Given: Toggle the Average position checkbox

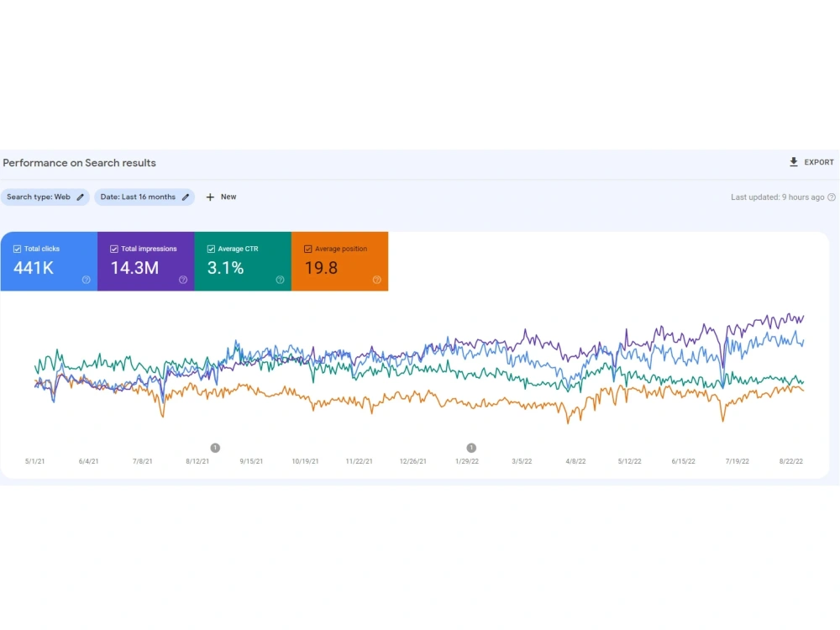Looking at the screenshot, I should tap(308, 249).
